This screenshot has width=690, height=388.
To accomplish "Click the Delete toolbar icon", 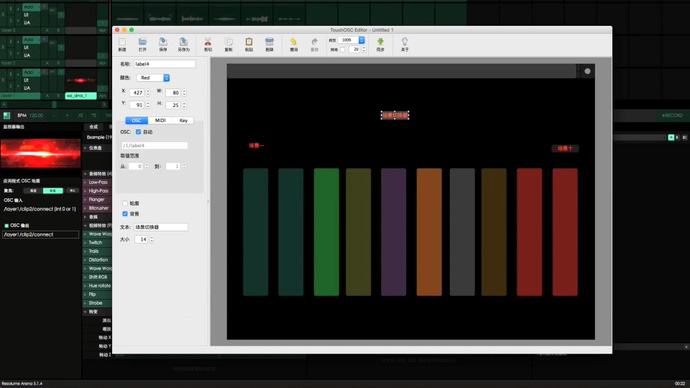I will 269,42.
